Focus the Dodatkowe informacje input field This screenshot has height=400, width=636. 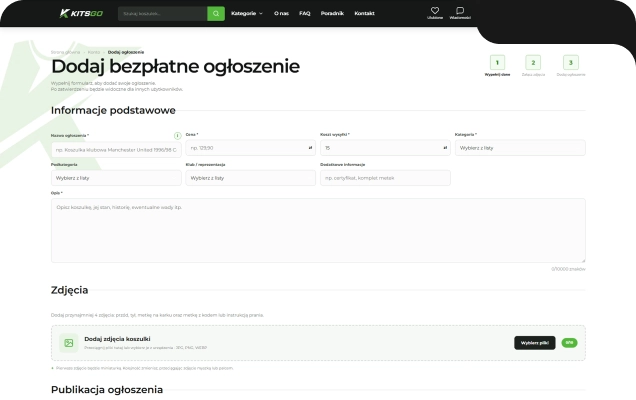(385, 178)
